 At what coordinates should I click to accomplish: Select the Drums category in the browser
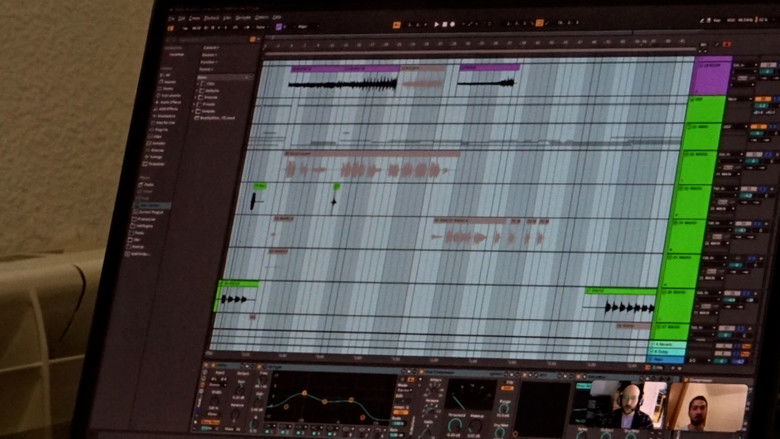tap(162, 90)
